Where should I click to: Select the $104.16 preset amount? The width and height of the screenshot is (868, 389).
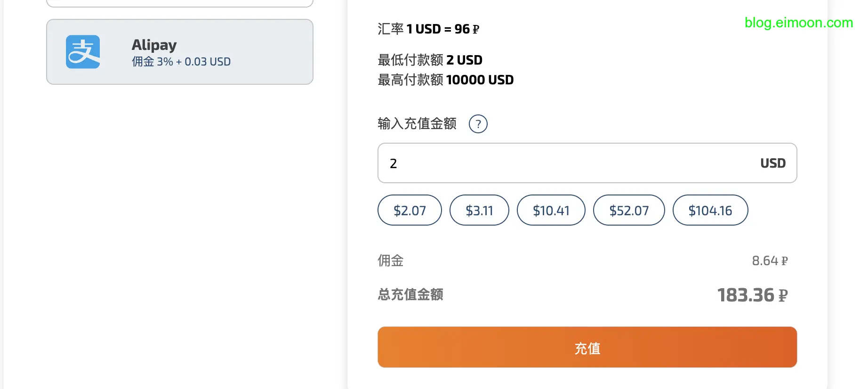pos(710,210)
